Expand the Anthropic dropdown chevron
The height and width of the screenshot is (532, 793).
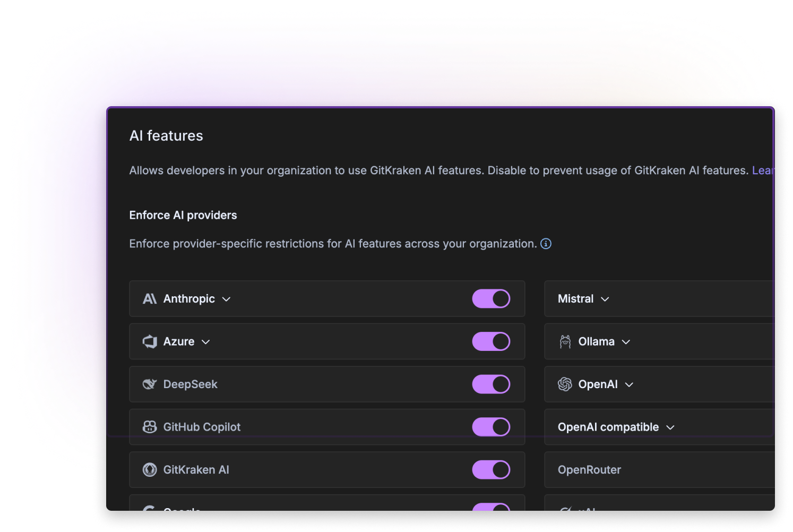[227, 299]
